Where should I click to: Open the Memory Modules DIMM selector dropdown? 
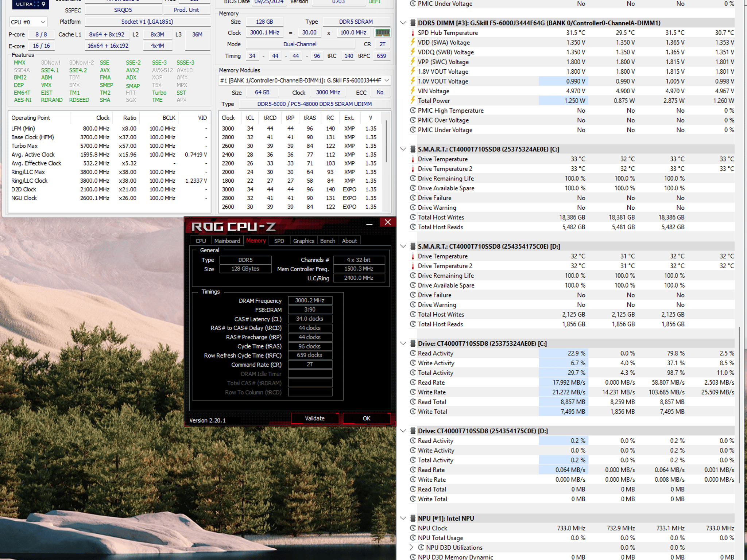pos(305,80)
